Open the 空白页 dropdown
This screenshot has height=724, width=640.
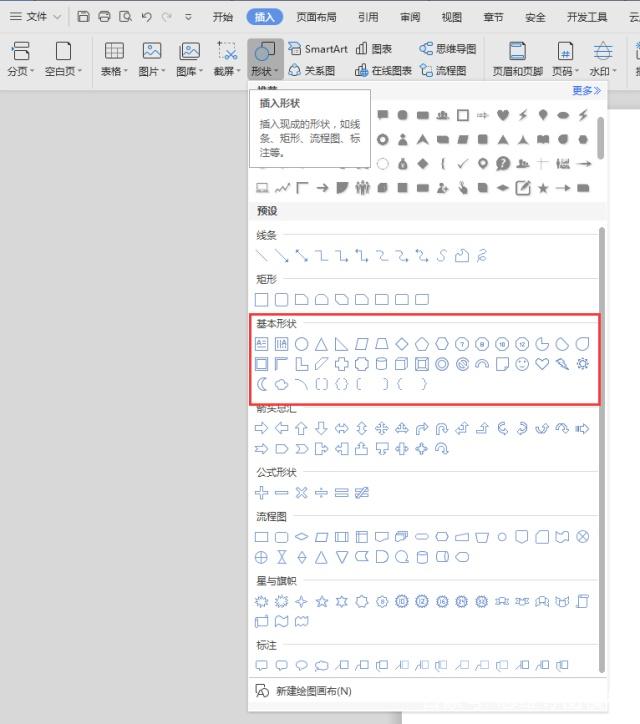pyautogui.click(x=63, y=59)
